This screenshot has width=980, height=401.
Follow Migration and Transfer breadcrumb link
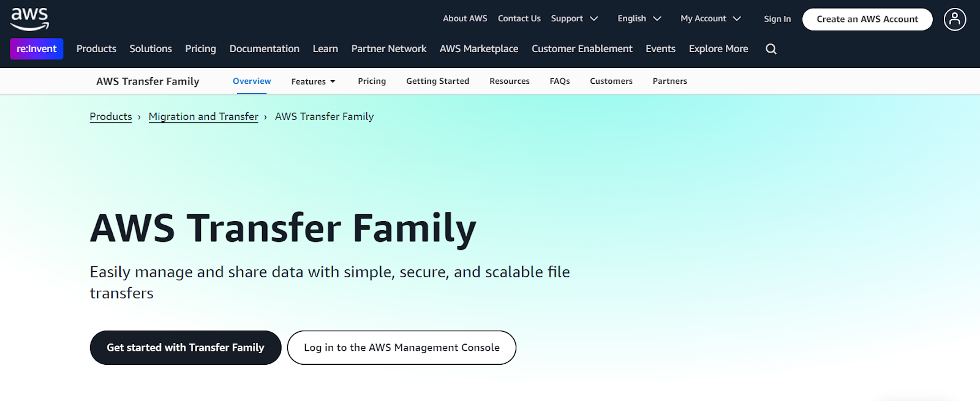(203, 116)
